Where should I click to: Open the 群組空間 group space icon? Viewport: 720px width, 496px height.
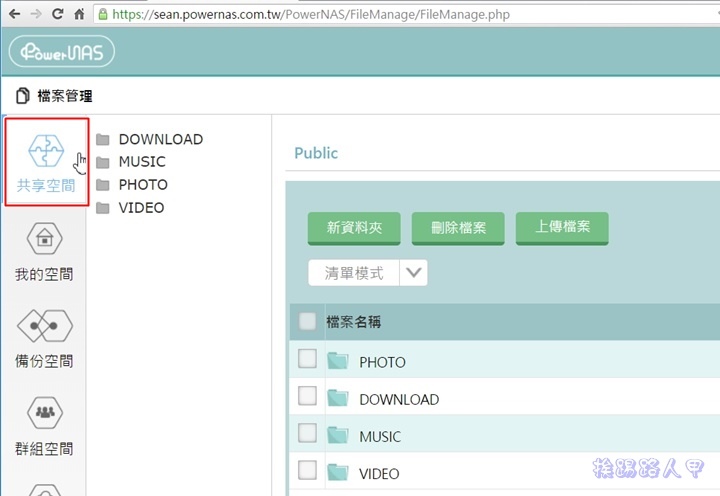(44, 413)
